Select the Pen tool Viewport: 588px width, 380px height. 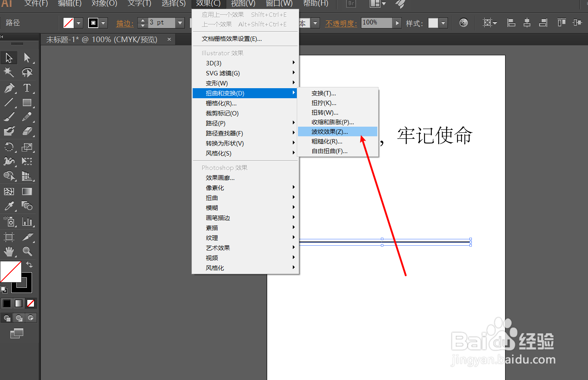pos(9,88)
